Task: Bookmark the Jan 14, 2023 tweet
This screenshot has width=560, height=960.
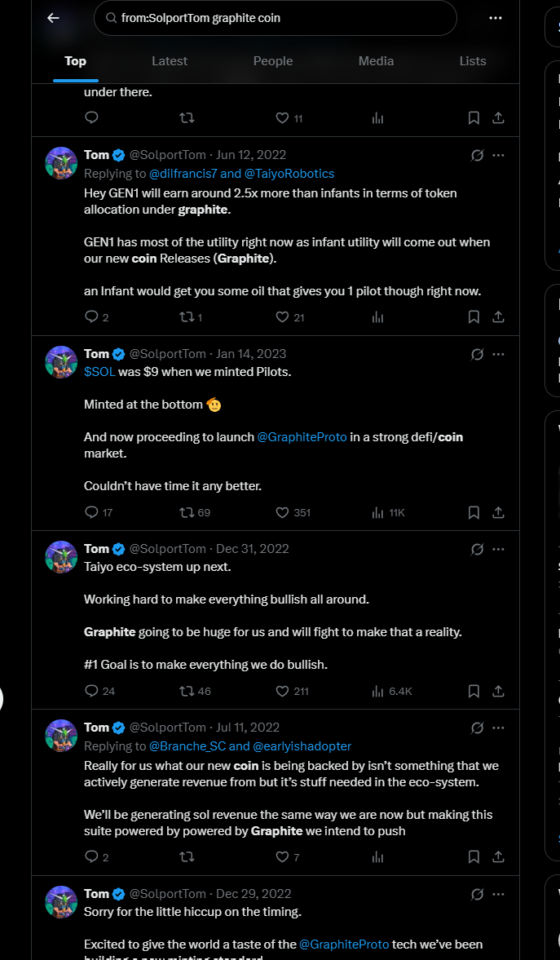Action: (x=474, y=512)
